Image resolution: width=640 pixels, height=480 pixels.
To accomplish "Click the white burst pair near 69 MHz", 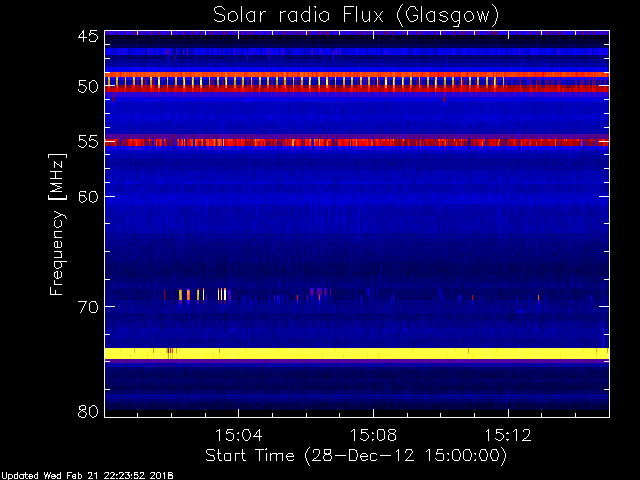I will tap(222, 294).
